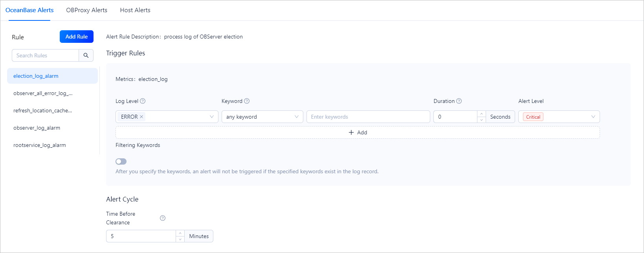Focus the Search Rules text box
644x253 pixels.
pos(46,55)
